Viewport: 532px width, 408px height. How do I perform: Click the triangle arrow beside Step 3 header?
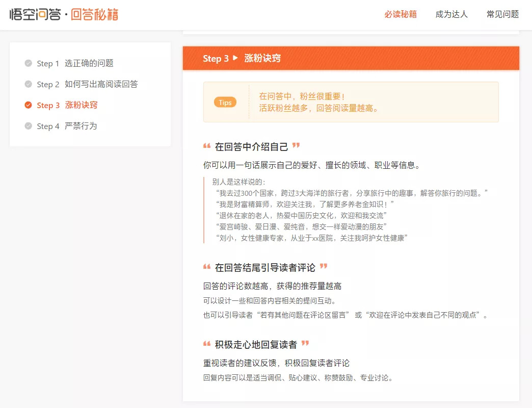tap(235, 58)
